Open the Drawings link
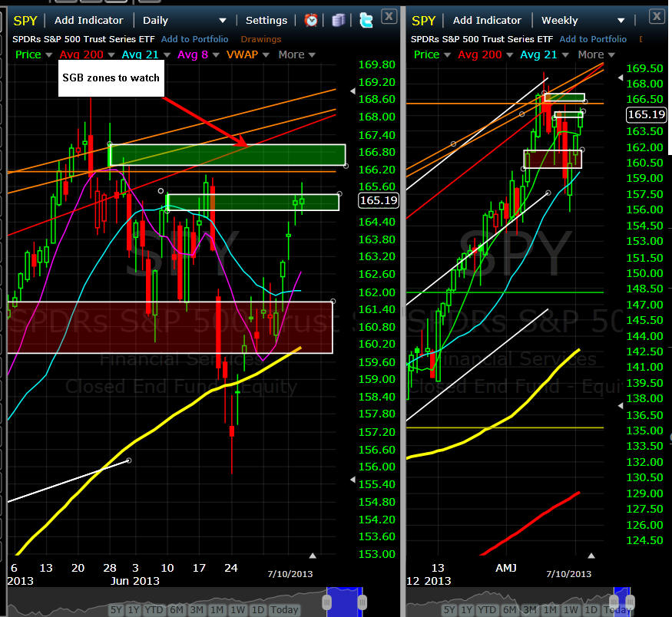This screenshot has height=617, width=672. coord(261,38)
